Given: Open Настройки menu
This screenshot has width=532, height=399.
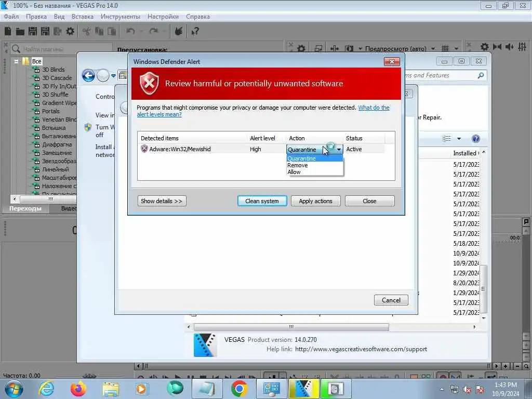Looking at the screenshot, I should tap(163, 17).
